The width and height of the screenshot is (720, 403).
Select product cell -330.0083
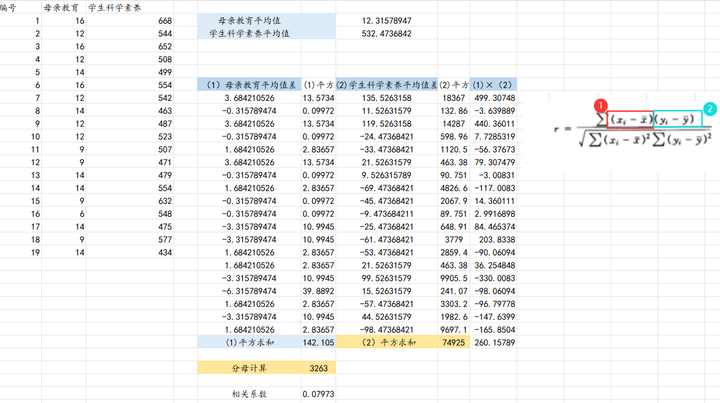(x=493, y=278)
